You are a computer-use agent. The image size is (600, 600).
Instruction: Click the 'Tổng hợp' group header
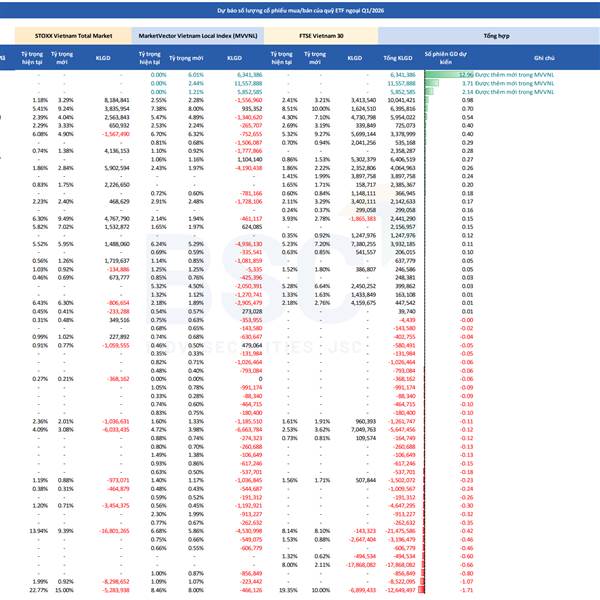[x=496, y=36]
